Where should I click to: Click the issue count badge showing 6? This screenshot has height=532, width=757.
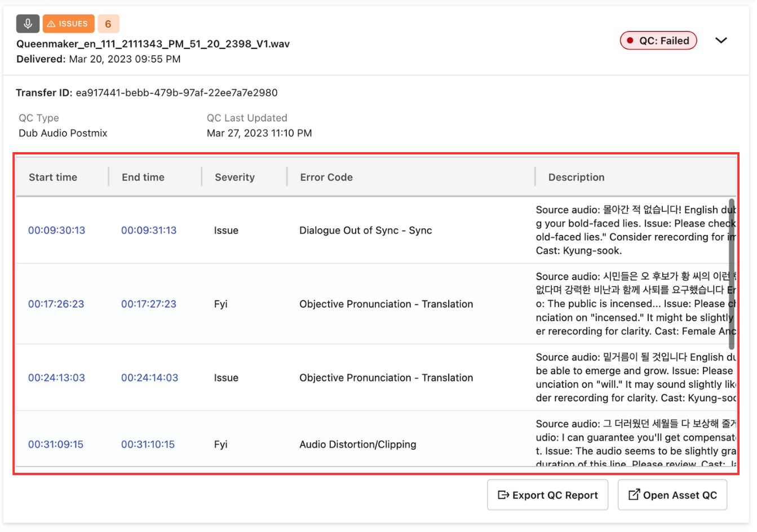pyautogui.click(x=108, y=24)
